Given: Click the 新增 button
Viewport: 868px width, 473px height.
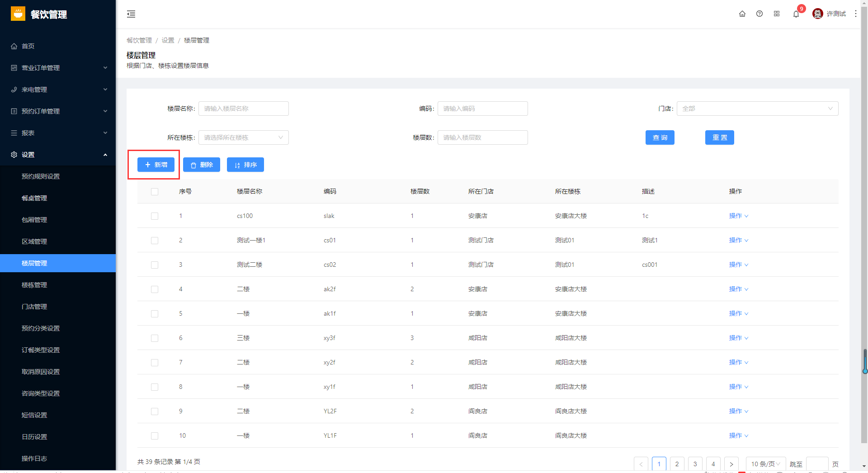Looking at the screenshot, I should pos(156,165).
